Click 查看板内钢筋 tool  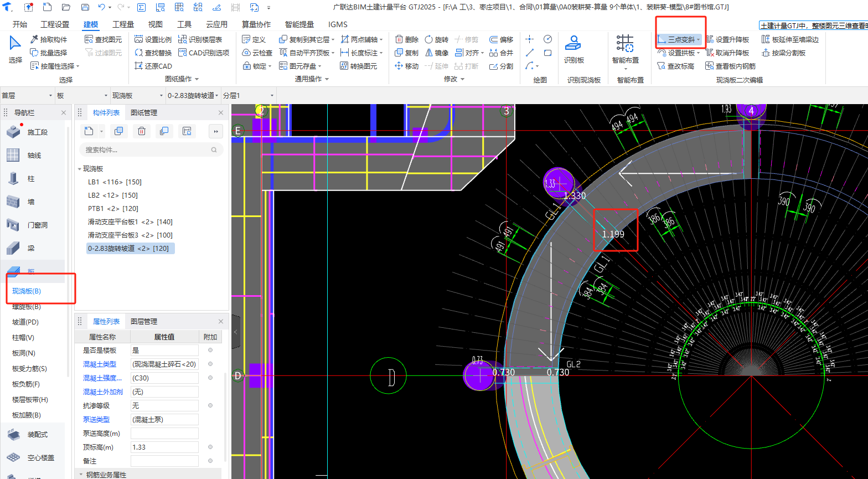pos(730,66)
